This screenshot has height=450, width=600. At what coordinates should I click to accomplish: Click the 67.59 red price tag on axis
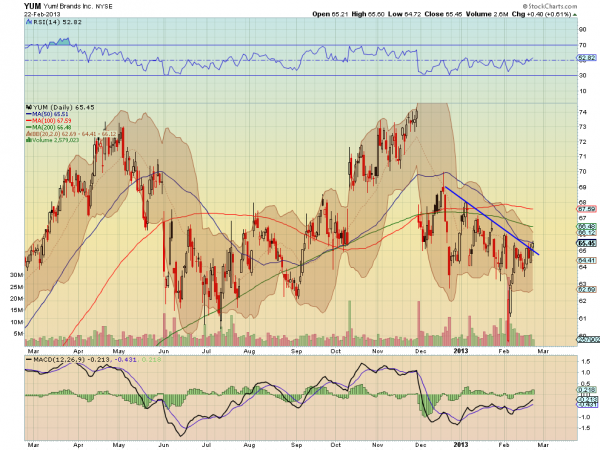pyautogui.click(x=586, y=209)
